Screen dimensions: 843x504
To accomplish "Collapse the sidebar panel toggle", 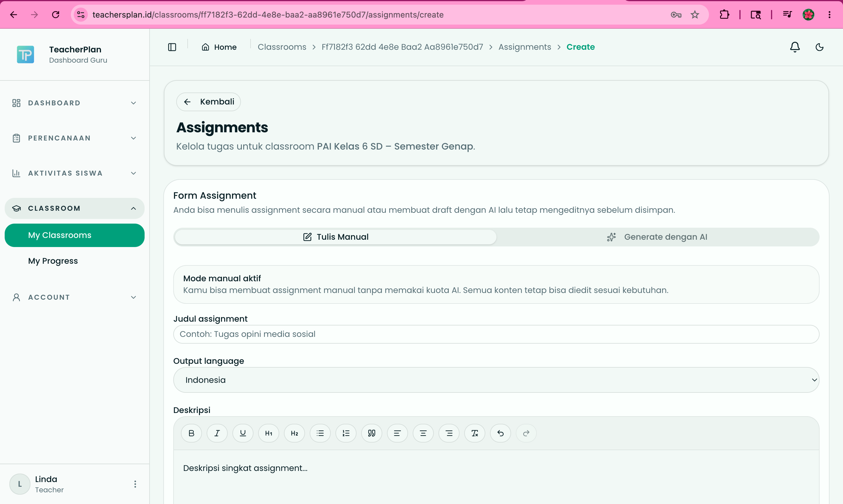I will 172,47.
